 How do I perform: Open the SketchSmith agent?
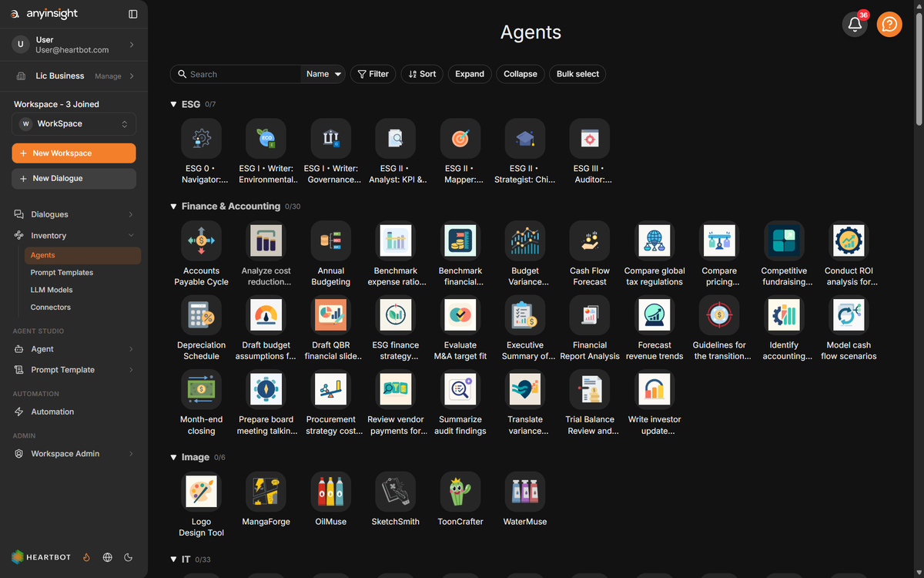click(396, 492)
